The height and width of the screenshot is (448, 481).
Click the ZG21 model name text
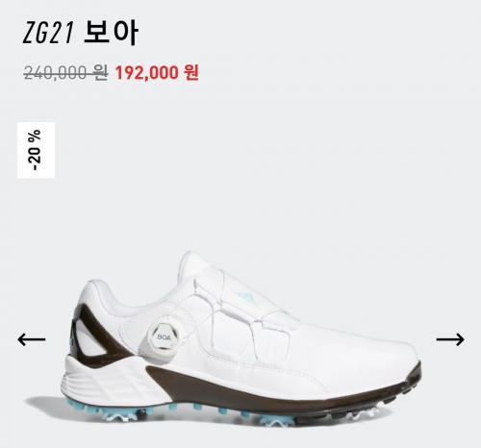tap(48, 33)
